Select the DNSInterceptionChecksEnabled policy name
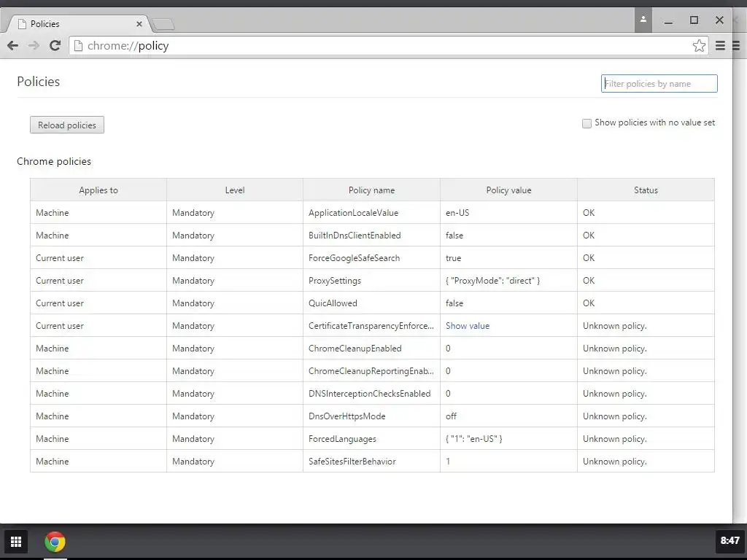Screen dimensions: 747x560 click(369, 394)
